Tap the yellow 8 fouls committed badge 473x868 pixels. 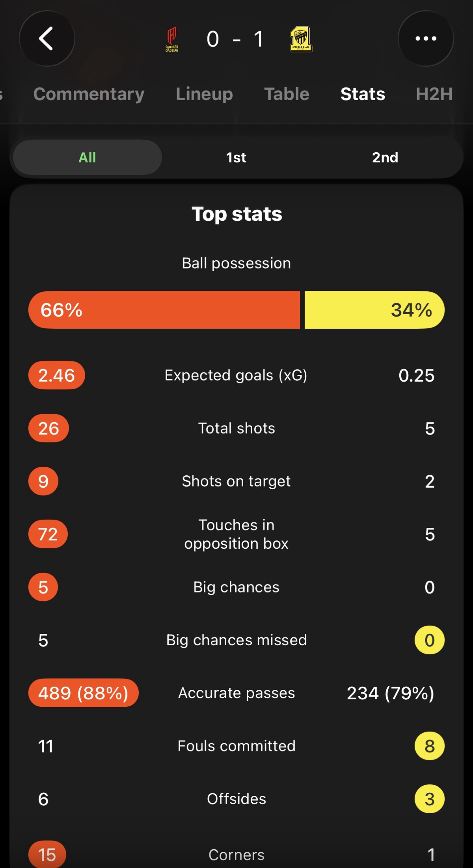tap(430, 746)
